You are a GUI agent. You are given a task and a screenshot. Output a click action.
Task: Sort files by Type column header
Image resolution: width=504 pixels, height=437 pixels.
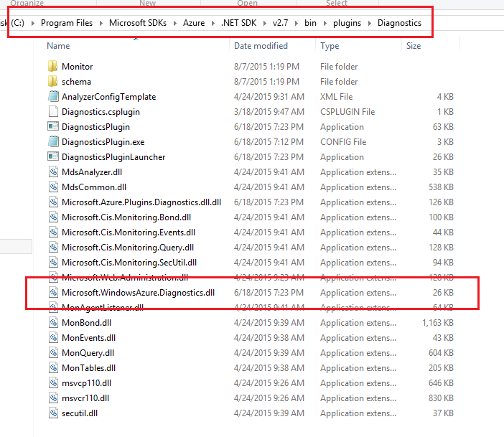point(330,46)
